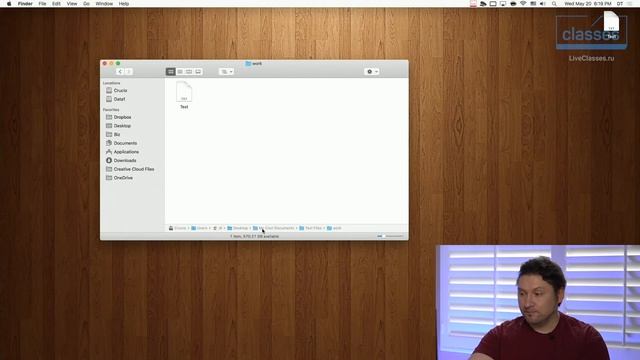Click the items available status text
Viewport: 640px width, 360px height.
click(x=254, y=236)
